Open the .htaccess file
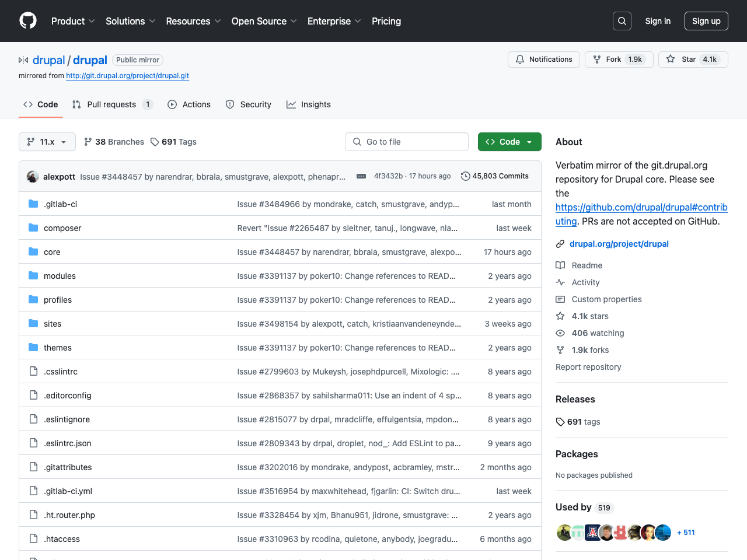747x560 pixels. [62, 539]
